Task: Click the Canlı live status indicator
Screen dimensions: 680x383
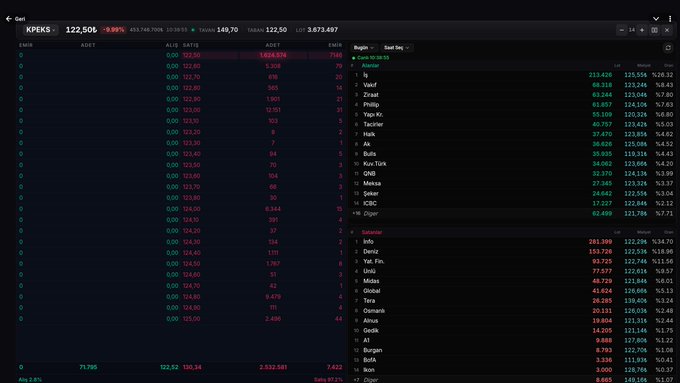Action: click(371, 57)
